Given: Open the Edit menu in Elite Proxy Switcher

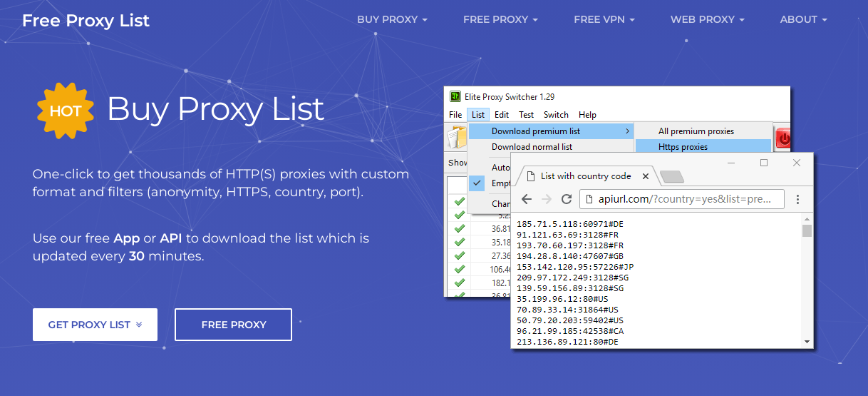Looking at the screenshot, I should click(502, 114).
